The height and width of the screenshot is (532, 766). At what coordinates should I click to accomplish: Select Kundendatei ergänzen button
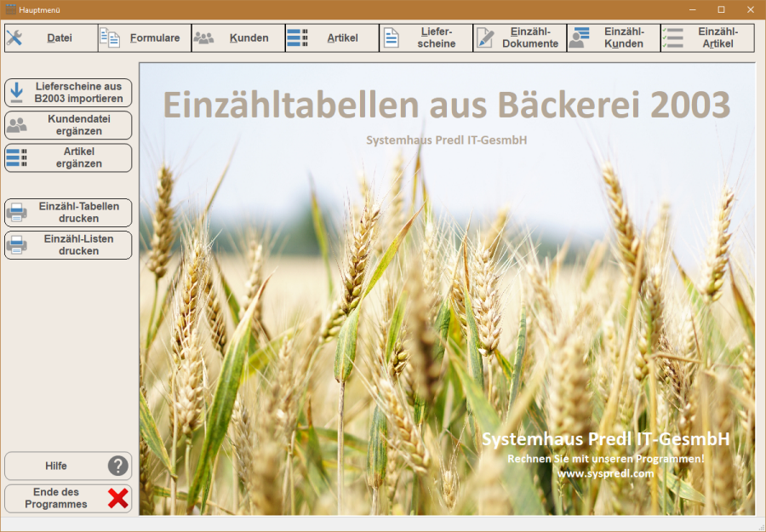click(x=68, y=125)
